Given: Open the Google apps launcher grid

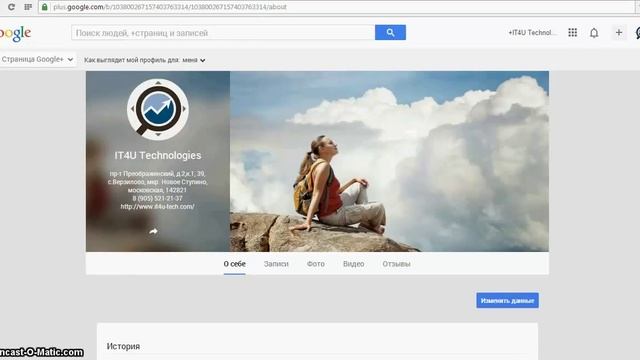Looking at the screenshot, I should [x=572, y=33].
